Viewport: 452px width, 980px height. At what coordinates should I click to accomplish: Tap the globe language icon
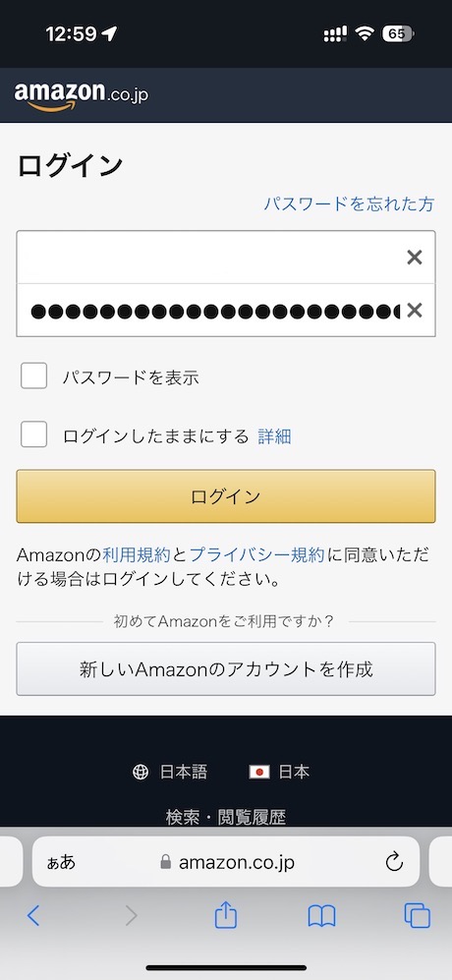click(141, 772)
